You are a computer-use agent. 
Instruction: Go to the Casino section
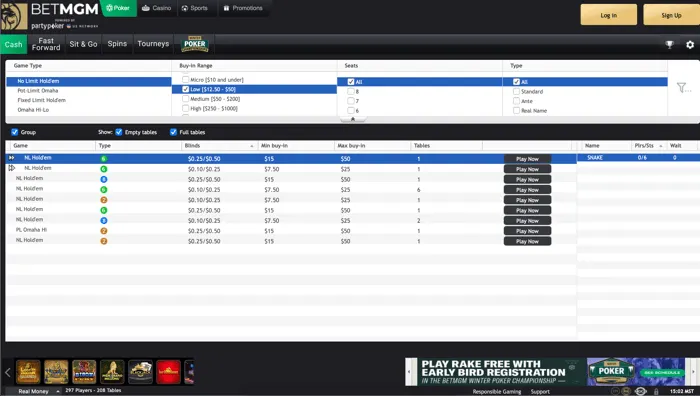156,8
